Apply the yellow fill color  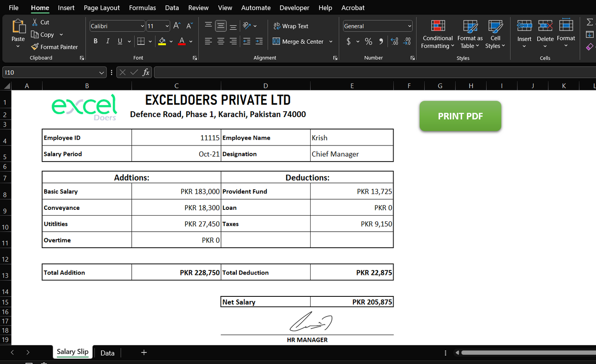point(162,41)
